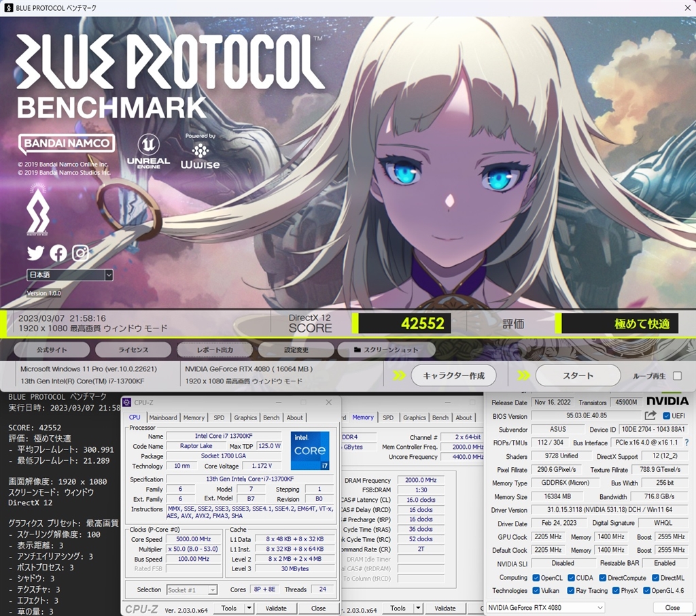Toggle the DirectML checkbox

pos(655,578)
